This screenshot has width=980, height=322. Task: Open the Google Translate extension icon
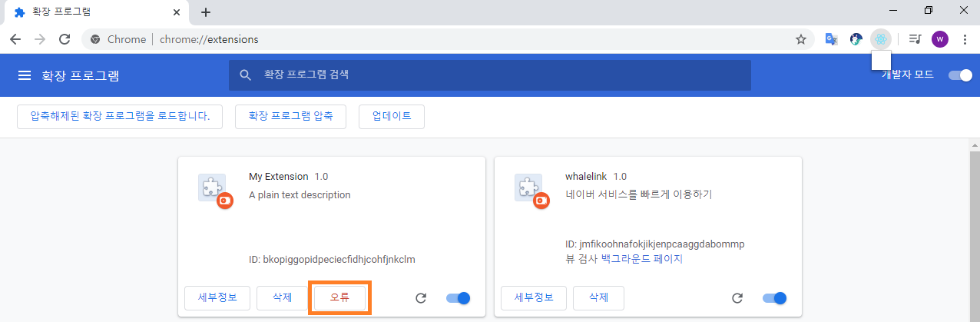831,39
